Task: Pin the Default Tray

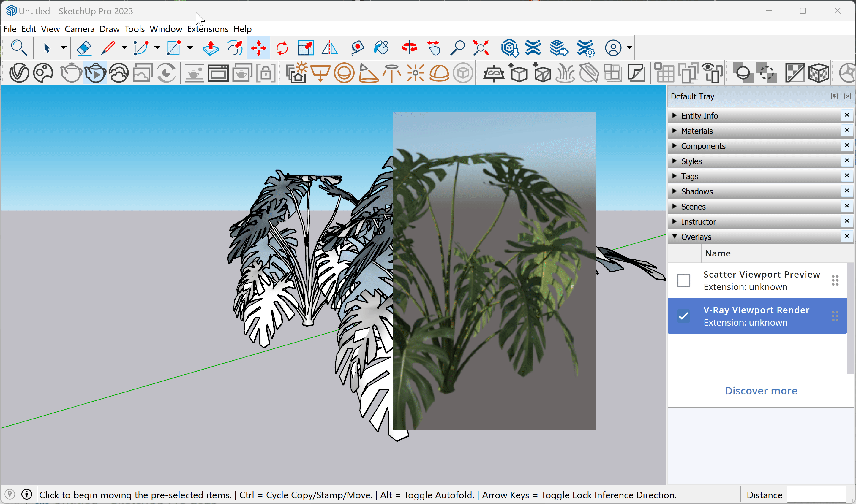Action: pos(834,96)
